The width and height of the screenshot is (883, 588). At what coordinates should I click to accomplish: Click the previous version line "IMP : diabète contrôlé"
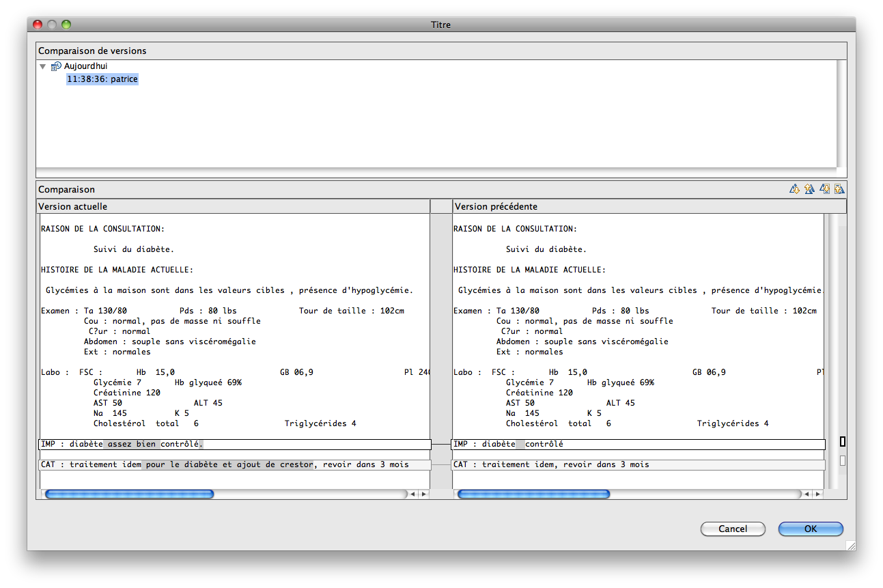[x=639, y=444]
